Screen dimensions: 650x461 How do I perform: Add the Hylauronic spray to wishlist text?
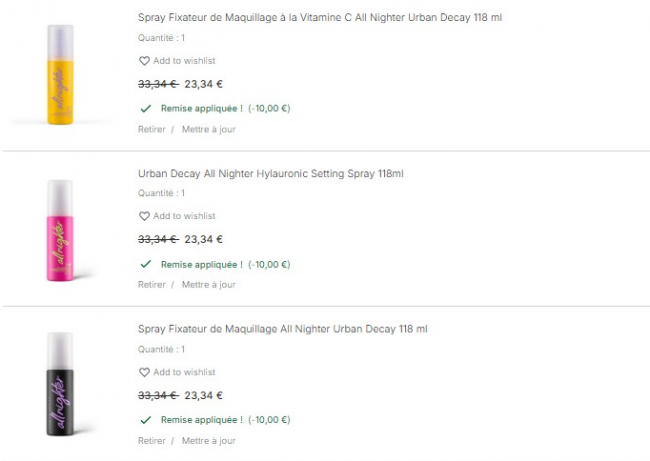pyautogui.click(x=184, y=216)
